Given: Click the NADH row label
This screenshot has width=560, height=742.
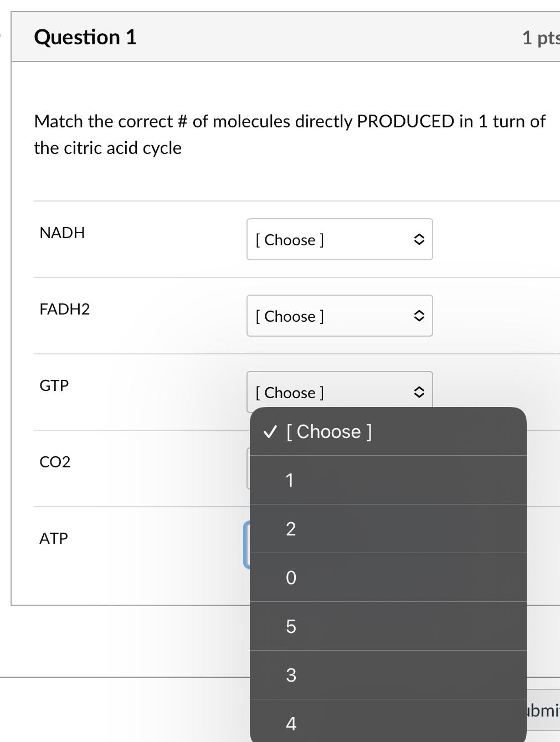Looking at the screenshot, I should [62, 233].
